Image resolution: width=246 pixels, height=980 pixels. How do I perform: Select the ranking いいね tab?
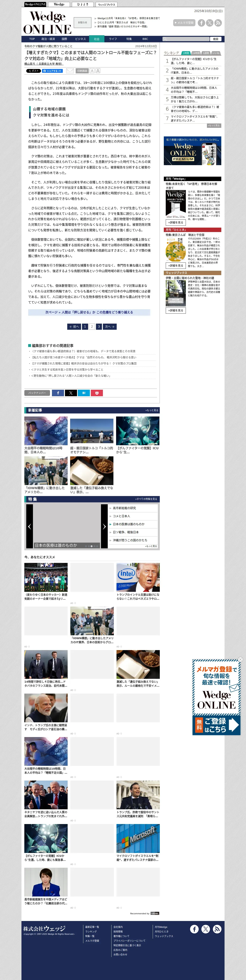pyautogui.click(x=216, y=53)
